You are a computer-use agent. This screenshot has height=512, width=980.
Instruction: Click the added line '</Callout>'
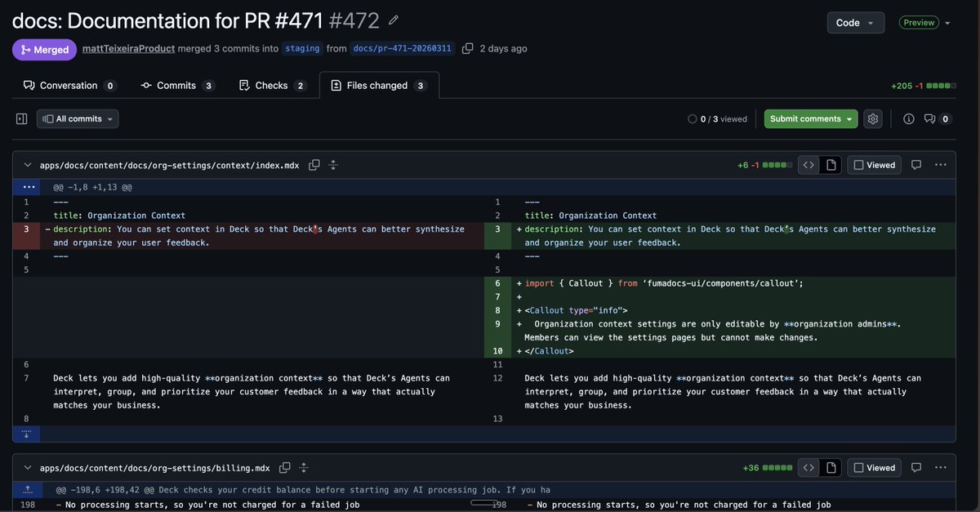tap(549, 351)
